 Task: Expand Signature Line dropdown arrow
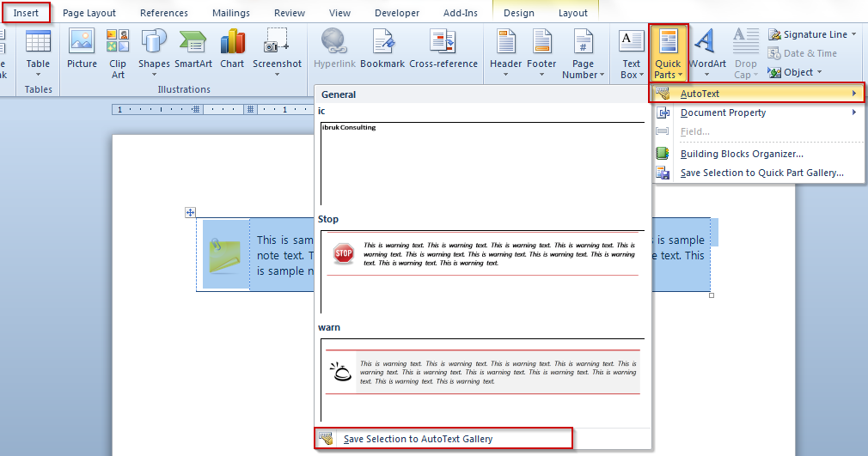coord(853,34)
